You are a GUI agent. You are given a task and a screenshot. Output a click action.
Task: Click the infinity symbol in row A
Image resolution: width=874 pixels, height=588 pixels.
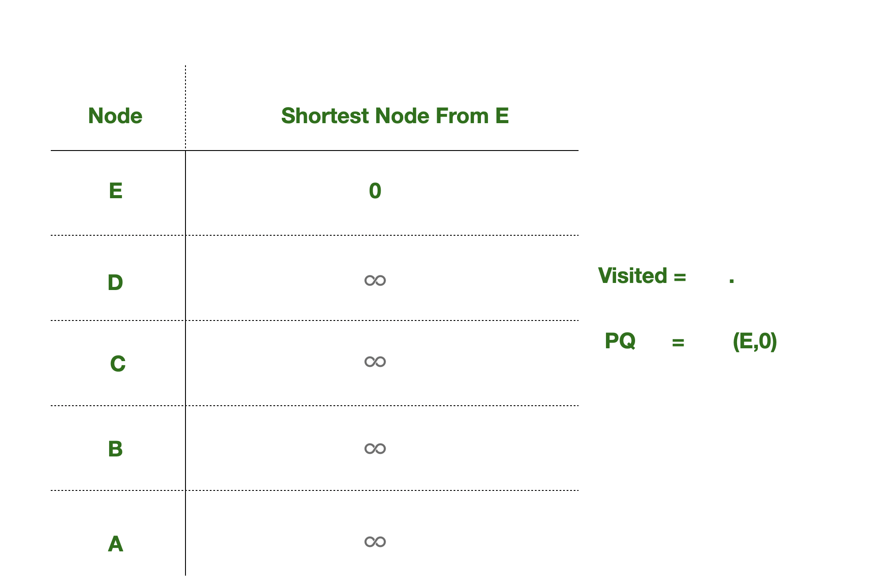click(x=375, y=542)
